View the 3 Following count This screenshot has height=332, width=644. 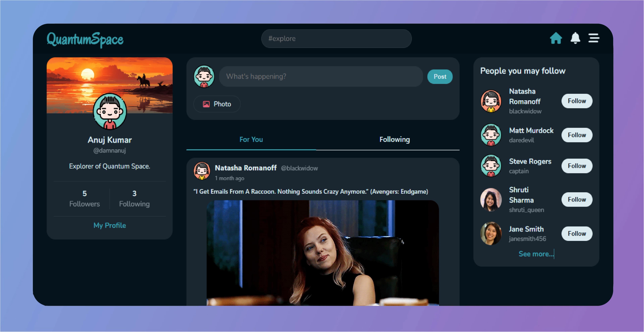point(135,199)
